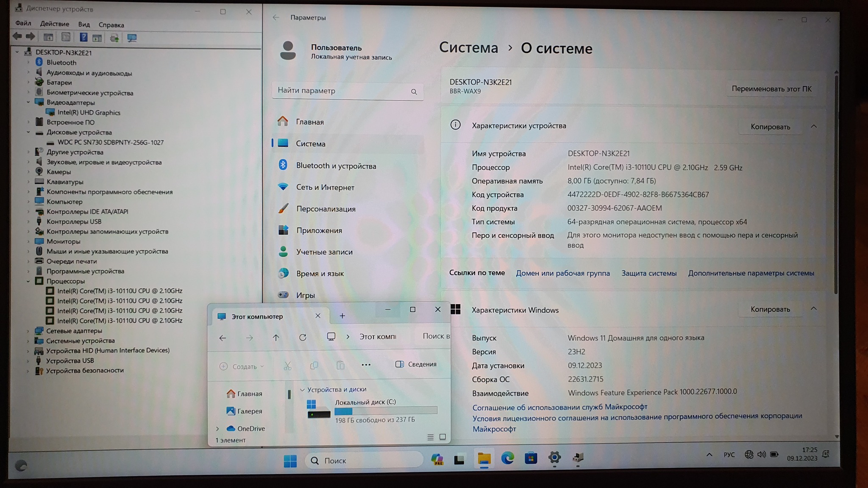Collapse the Процессоры tree node
Screen dimensions: 868x488
click(28, 281)
